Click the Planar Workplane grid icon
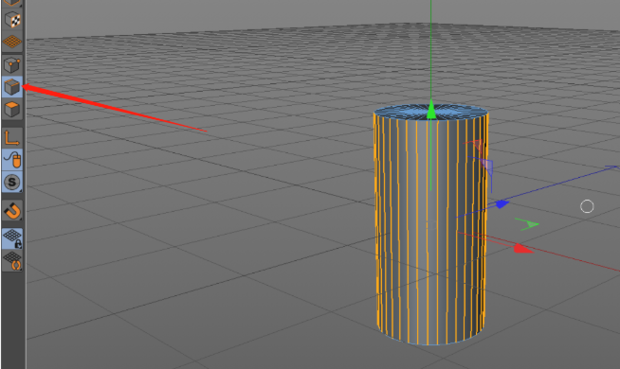 tap(12, 261)
